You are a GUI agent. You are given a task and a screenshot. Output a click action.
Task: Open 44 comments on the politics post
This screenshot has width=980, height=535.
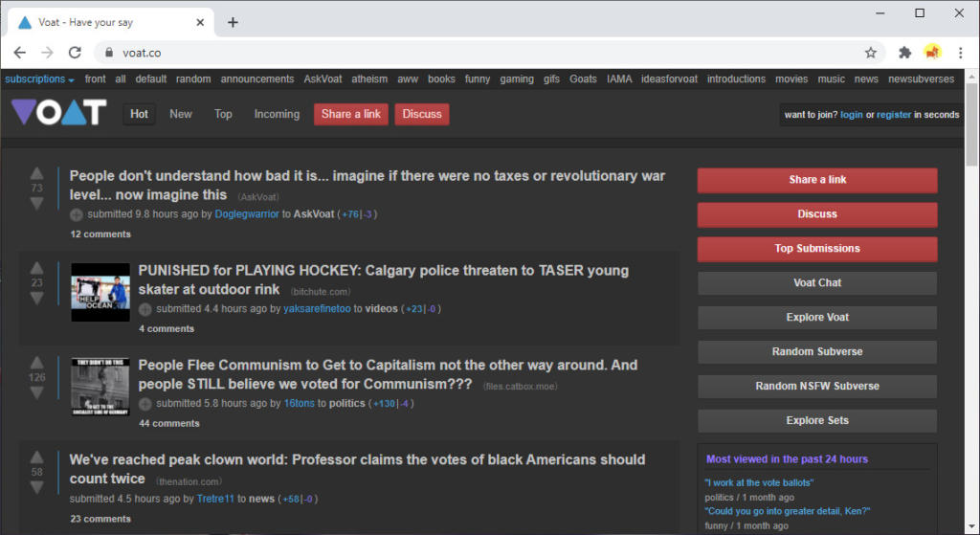click(169, 424)
